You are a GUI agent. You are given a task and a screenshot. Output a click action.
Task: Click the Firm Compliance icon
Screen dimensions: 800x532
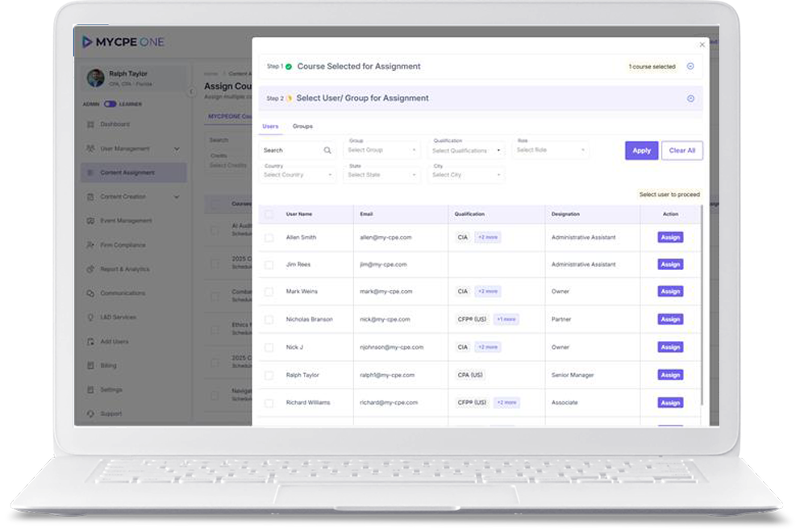(x=91, y=245)
